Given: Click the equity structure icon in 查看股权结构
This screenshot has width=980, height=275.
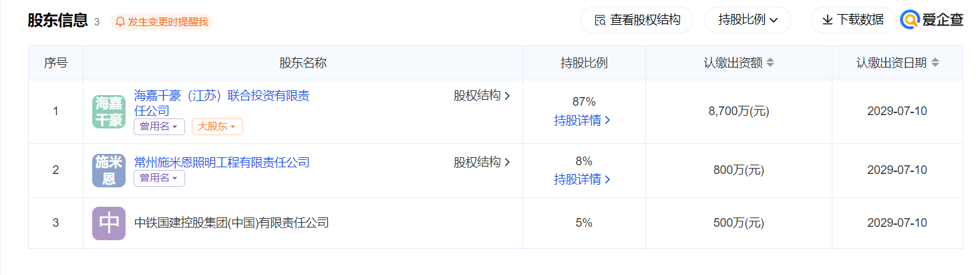Looking at the screenshot, I should tap(600, 20).
